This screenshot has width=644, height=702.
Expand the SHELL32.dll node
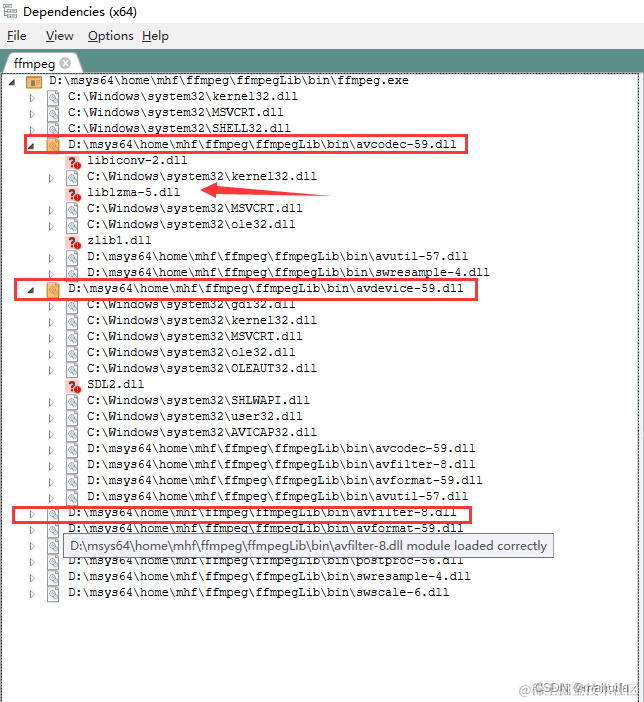(x=32, y=130)
